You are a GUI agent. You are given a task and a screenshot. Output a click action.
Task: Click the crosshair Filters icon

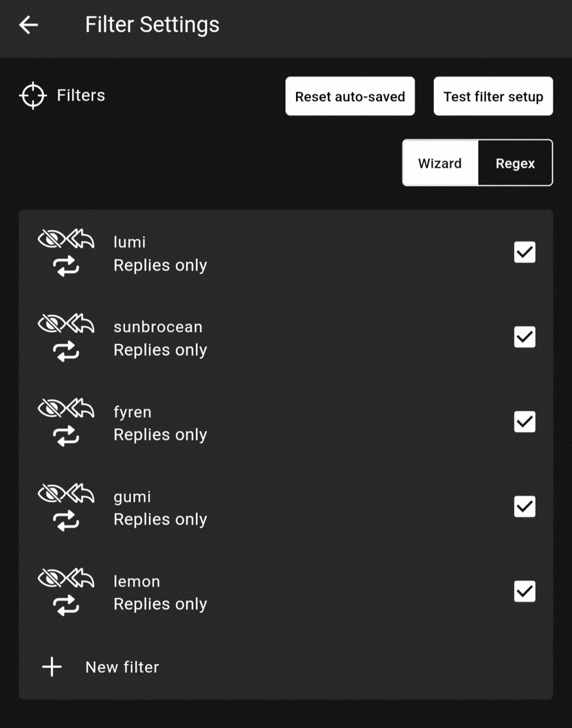pos(33,95)
